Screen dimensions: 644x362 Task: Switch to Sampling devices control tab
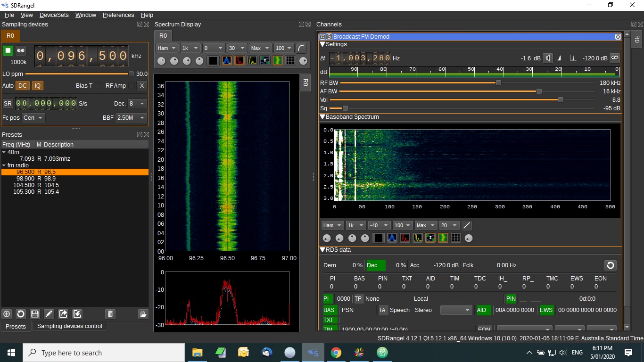(x=69, y=326)
